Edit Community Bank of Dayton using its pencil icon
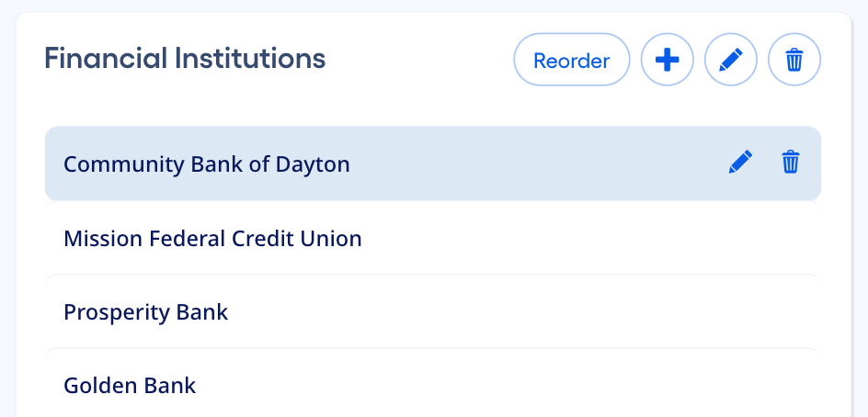This screenshot has height=417, width=868. [x=740, y=163]
